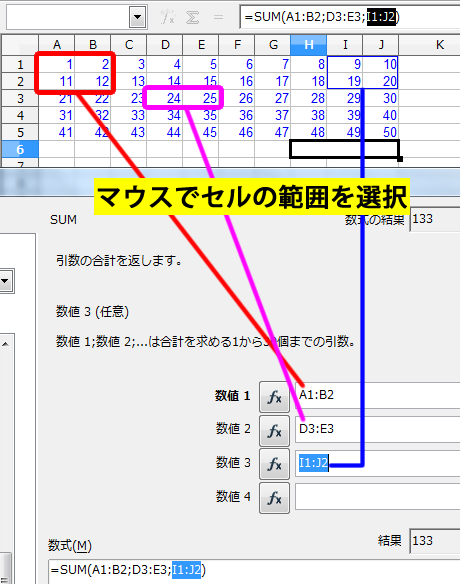Click the 数値 3 field containing I1:J2
The image size is (460, 584).
(378, 463)
